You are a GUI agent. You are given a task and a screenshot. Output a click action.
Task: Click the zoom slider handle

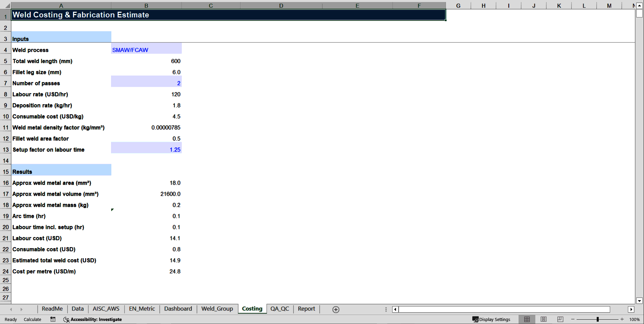click(598, 319)
